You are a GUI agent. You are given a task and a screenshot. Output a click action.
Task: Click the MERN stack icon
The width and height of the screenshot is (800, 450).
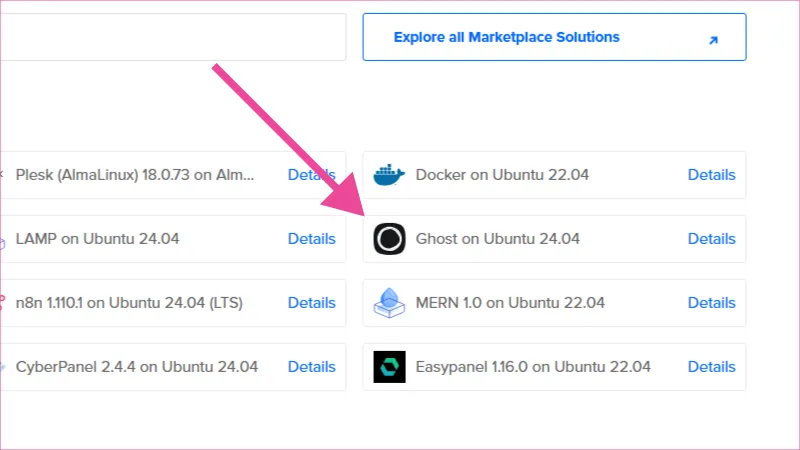pos(389,303)
